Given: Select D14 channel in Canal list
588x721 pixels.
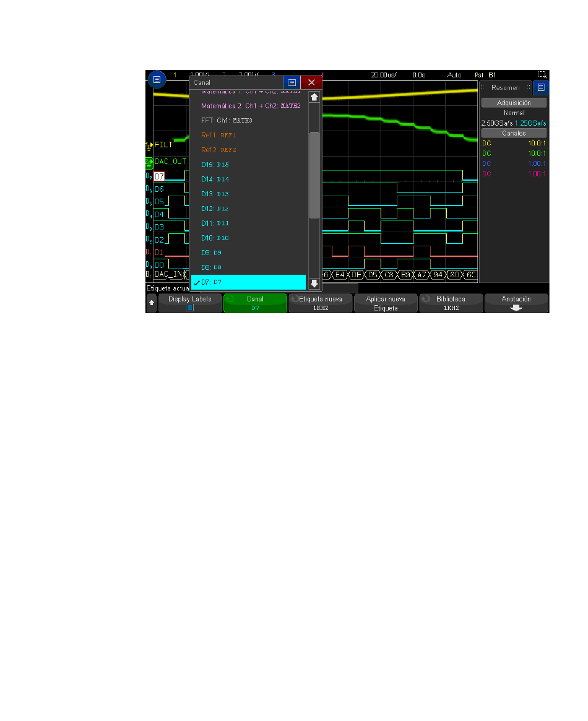Looking at the screenshot, I should point(249,179).
